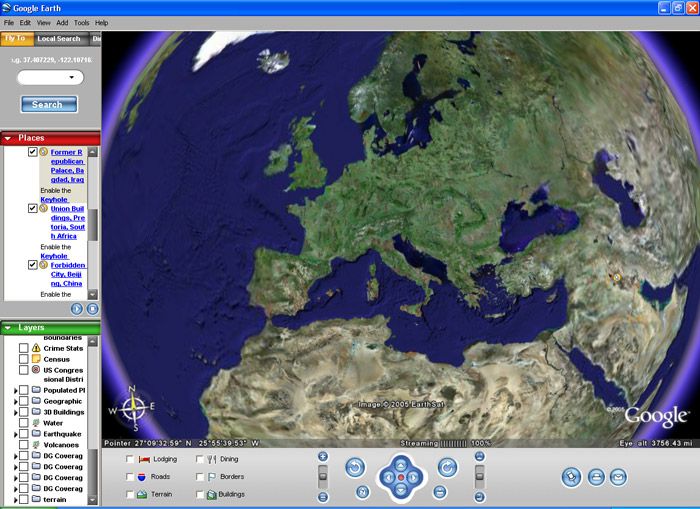Image resolution: width=700 pixels, height=509 pixels.
Task: Enable the Lodging checkbox
Action: pyautogui.click(x=129, y=459)
